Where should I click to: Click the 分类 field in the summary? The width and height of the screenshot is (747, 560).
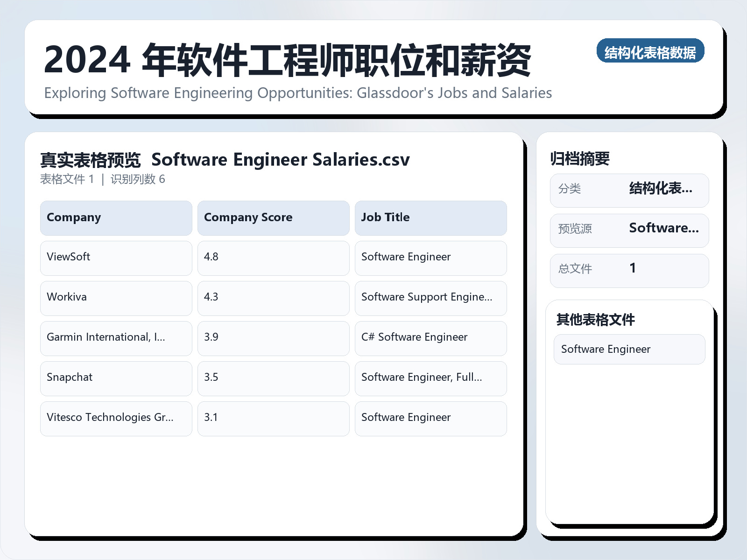[629, 190]
